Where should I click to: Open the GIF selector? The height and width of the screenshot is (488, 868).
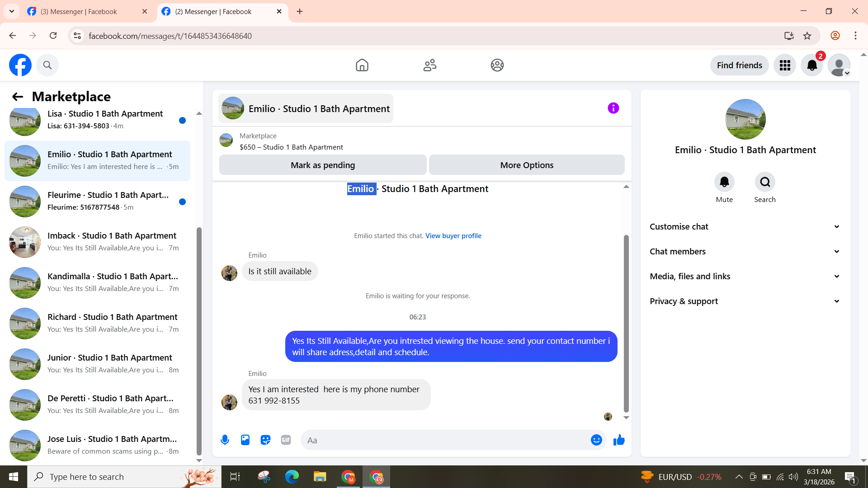[286, 440]
